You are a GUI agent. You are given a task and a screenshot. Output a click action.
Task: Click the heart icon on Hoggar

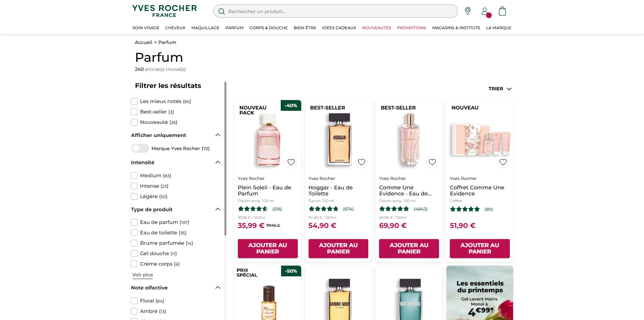tap(361, 162)
